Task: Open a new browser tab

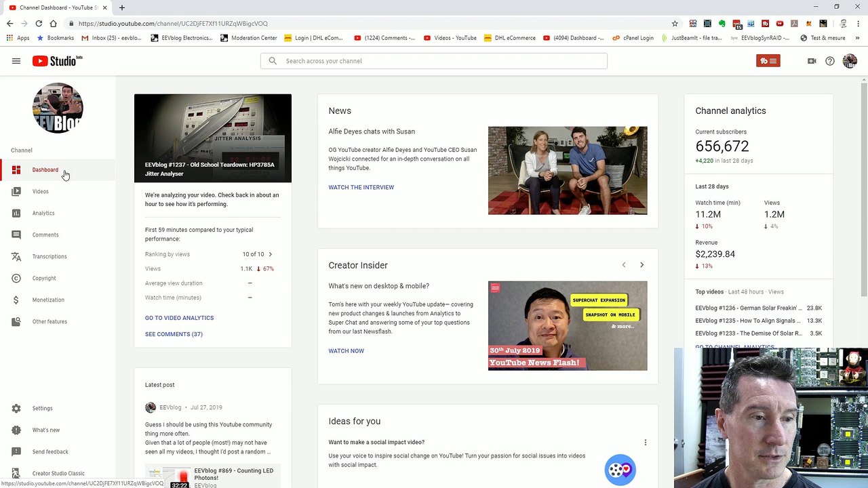Action: (122, 7)
